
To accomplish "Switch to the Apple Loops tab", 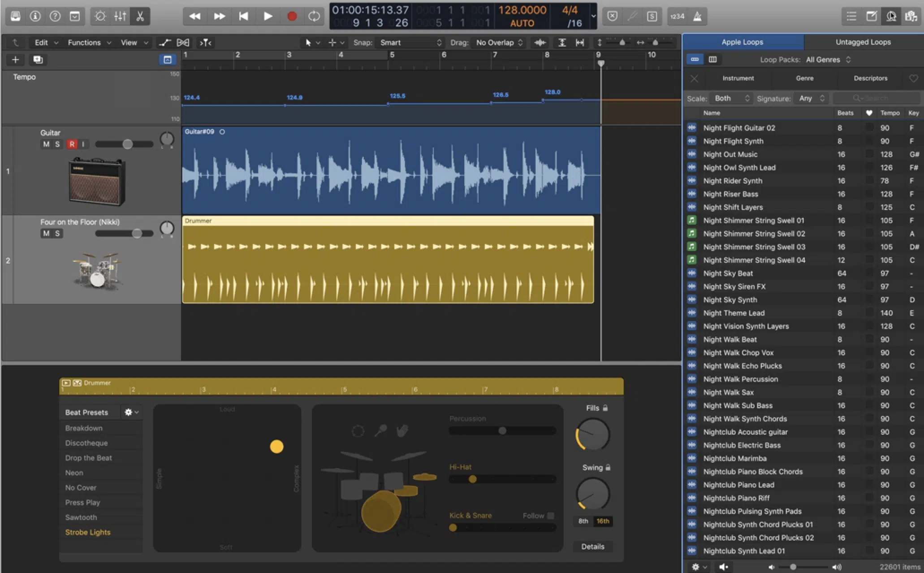I will point(742,42).
